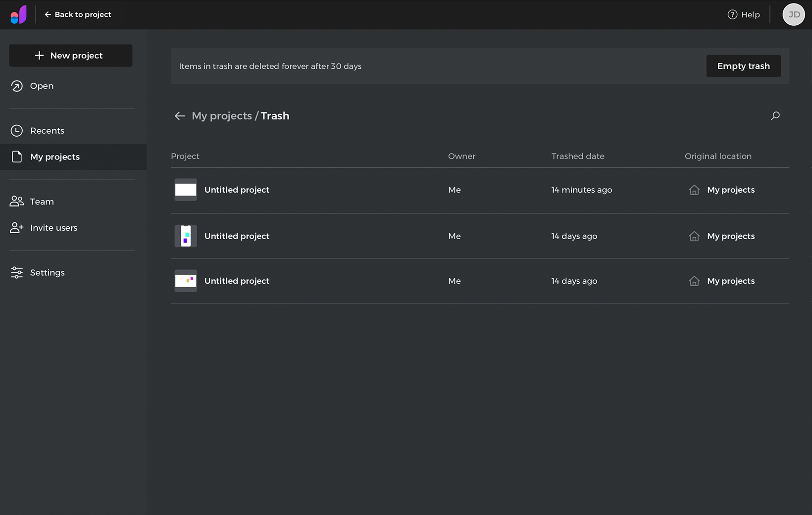812x515 pixels.
Task: Click the phone-shaped project thumbnail
Action: (x=186, y=236)
